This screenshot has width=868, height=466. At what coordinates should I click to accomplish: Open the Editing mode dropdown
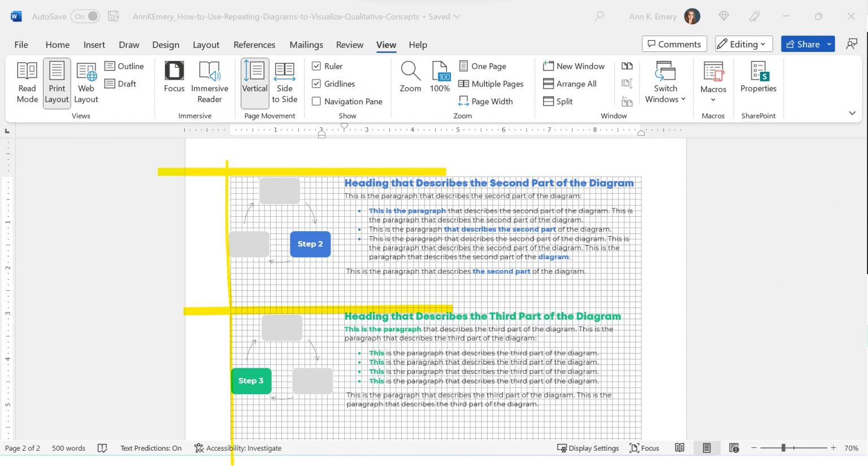click(743, 43)
